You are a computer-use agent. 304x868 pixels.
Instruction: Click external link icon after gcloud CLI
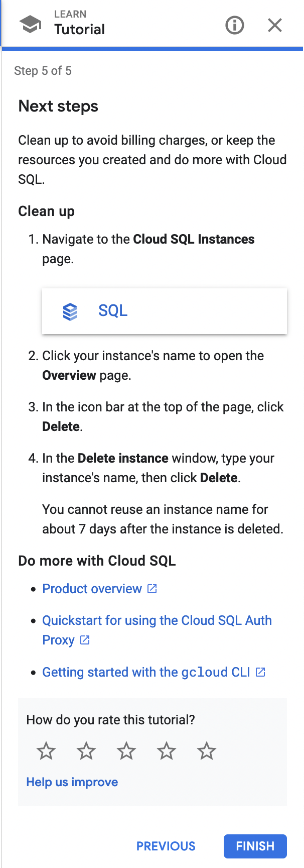260,672
